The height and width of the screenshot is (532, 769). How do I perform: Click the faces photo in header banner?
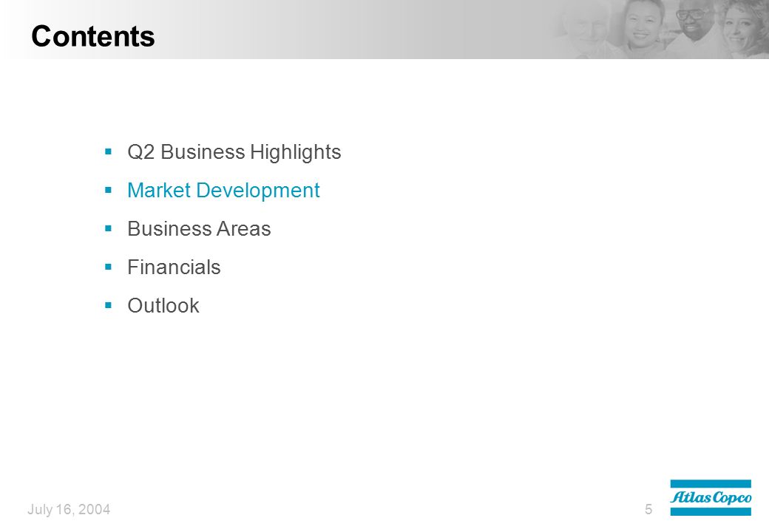point(660,30)
